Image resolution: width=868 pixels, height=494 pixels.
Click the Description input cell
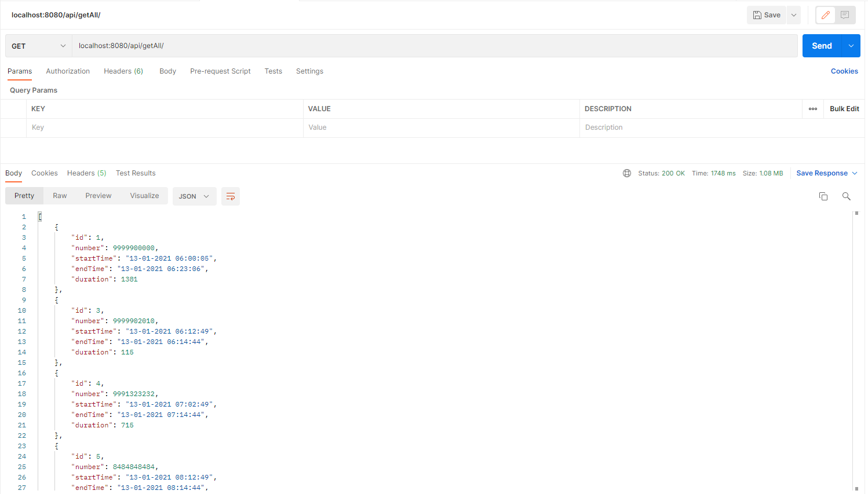click(x=691, y=127)
